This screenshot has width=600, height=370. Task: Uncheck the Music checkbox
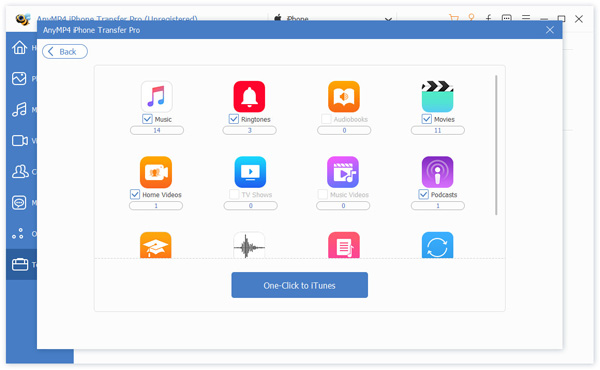click(x=147, y=119)
